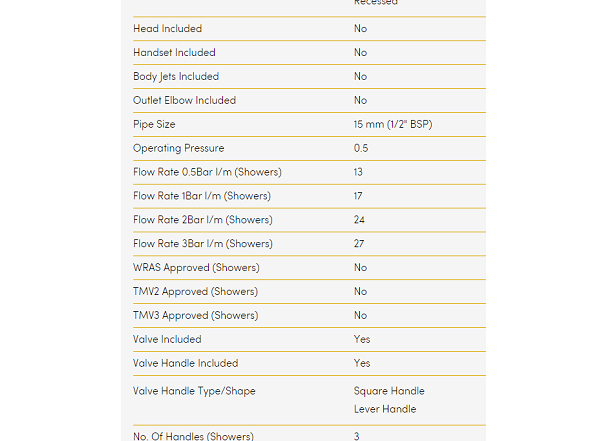
Task: Click the Valve Handle Included label
Action: click(186, 363)
